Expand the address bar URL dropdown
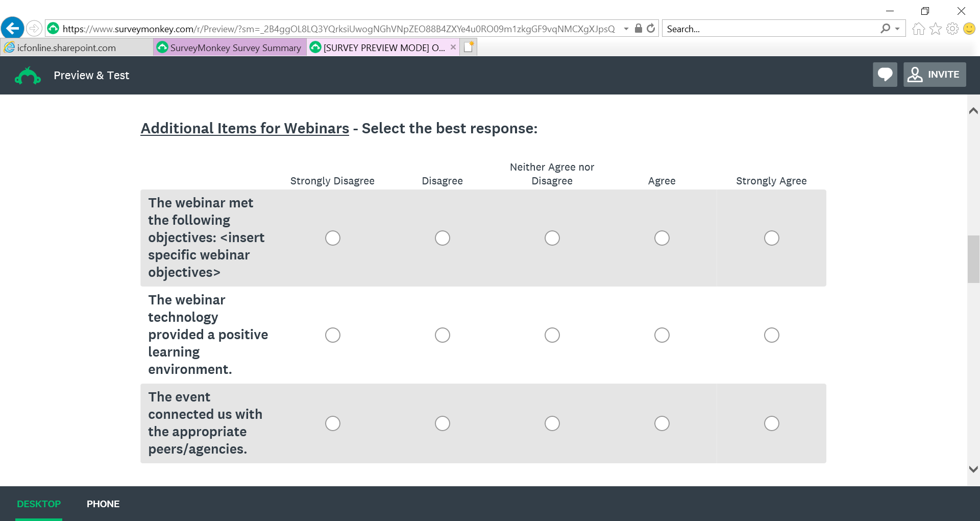Image resolution: width=980 pixels, height=521 pixels. [x=626, y=29]
